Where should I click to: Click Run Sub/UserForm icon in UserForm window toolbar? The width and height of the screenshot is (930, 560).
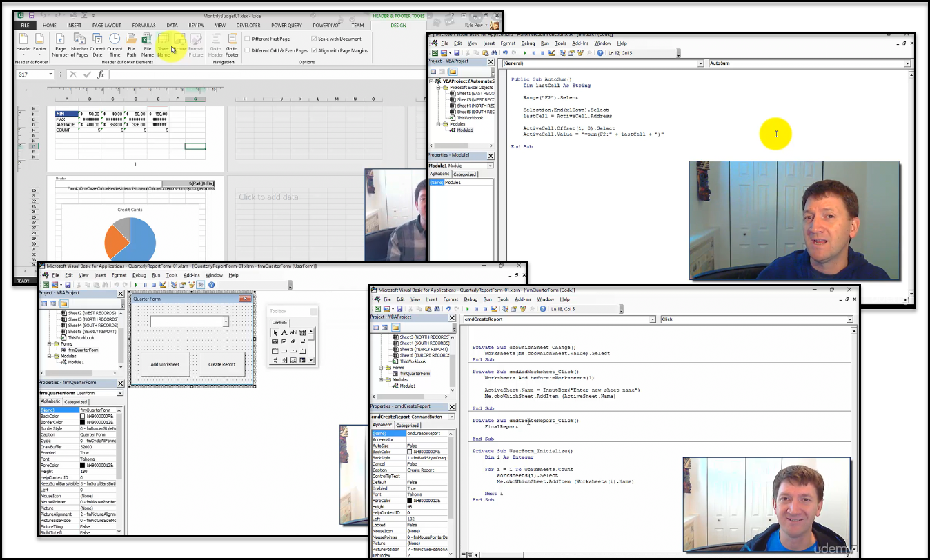136,285
